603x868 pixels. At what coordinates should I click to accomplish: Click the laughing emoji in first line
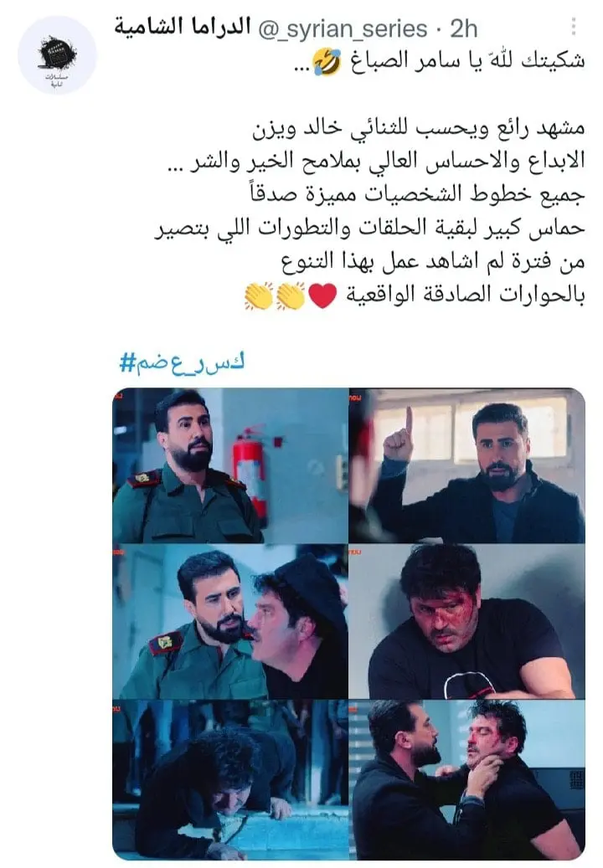(x=327, y=61)
